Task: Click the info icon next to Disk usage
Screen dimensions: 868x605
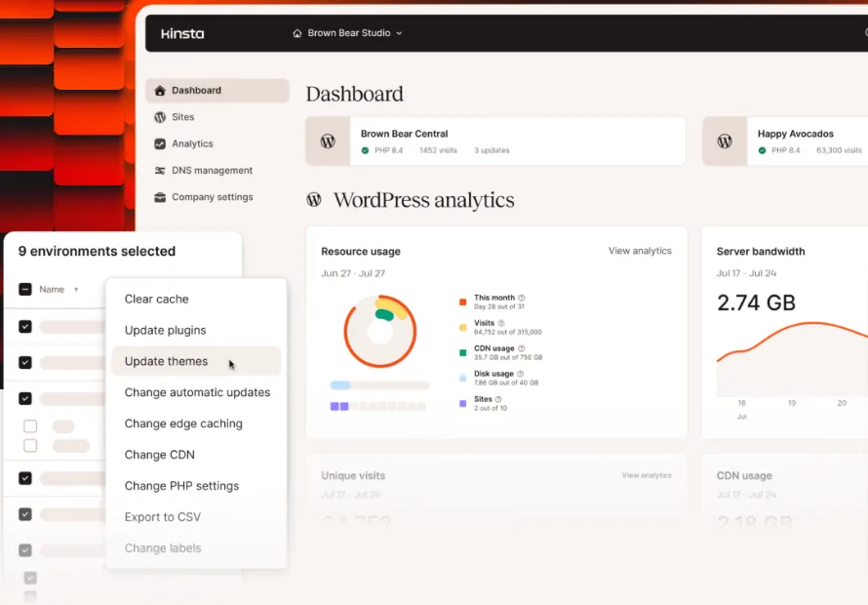Action: coord(520,374)
